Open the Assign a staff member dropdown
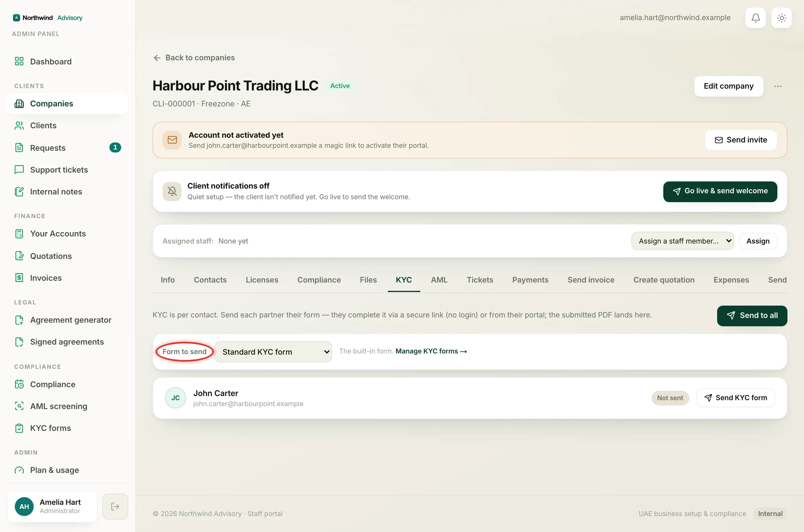The image size is (804, 532). coord(683,241)
